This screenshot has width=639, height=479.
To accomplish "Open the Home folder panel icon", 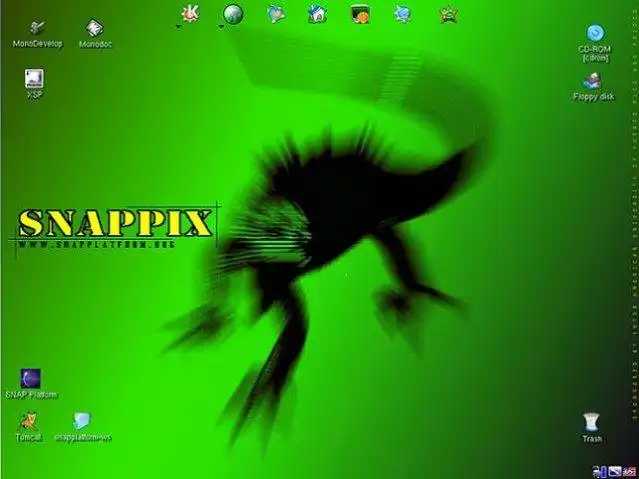I will pos(317,14).
